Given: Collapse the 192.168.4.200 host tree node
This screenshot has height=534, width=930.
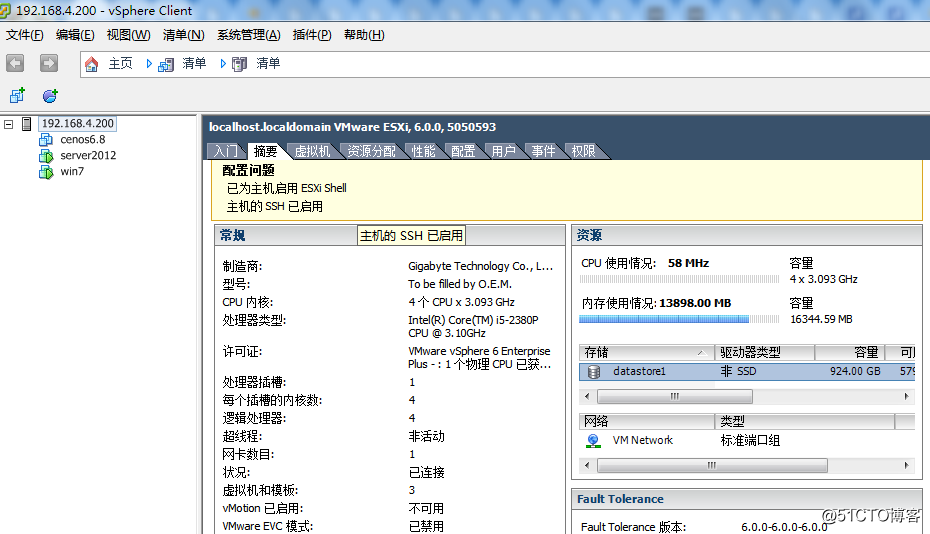Looking at the screenshot, I should 9,124.
